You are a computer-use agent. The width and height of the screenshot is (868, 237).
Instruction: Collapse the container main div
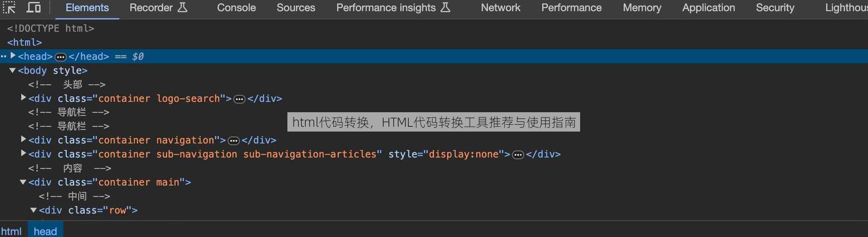pyautogui.click(x=23, y=182)
